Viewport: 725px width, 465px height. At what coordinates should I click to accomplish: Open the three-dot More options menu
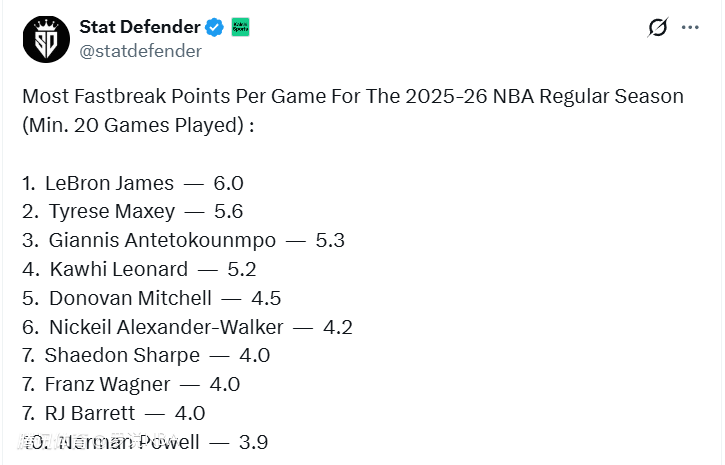[690, 28]
